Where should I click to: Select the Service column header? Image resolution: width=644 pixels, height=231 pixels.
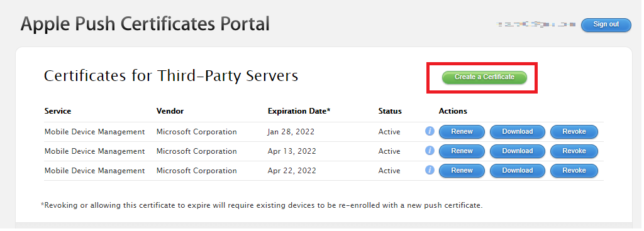coord(57,111)
